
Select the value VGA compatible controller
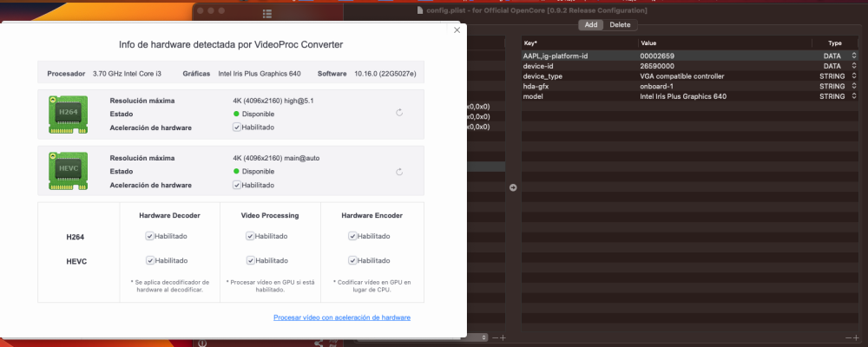[x=682, y=75]
